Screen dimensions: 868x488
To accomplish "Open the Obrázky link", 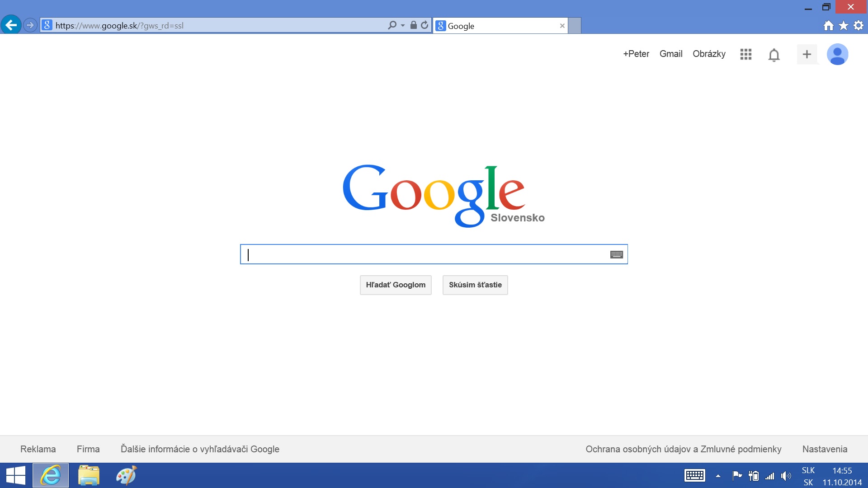I will [x=709, y=54].
